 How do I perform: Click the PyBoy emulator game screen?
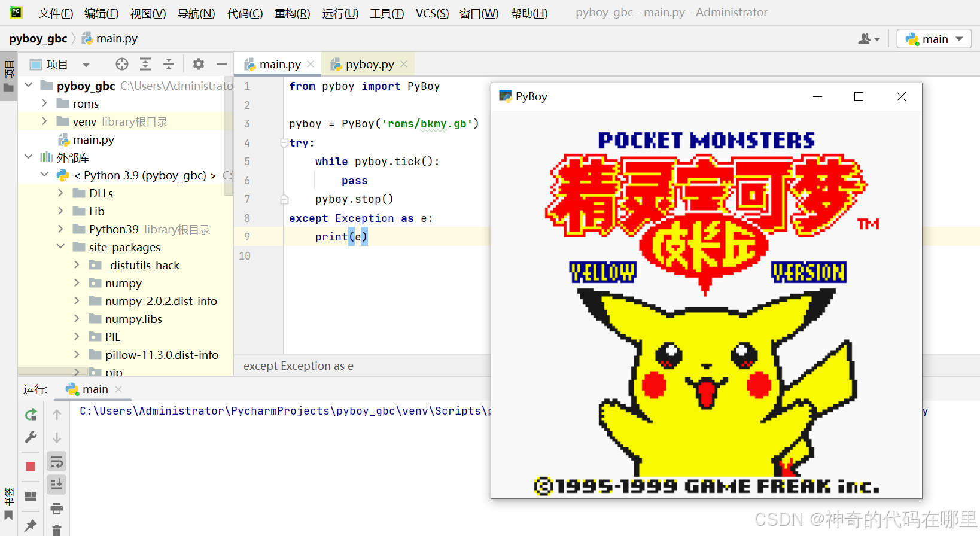point(707,304)
